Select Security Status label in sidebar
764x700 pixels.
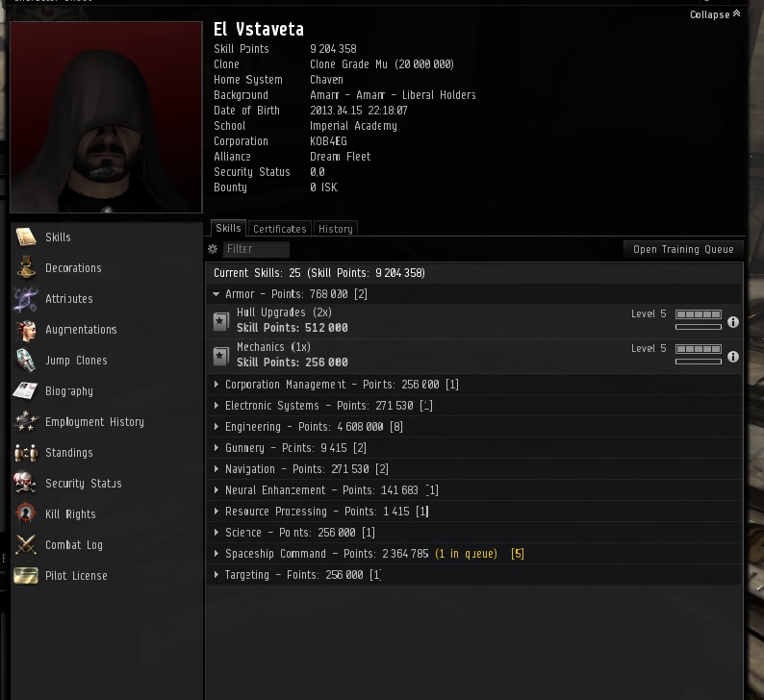[x=84, y=484]
